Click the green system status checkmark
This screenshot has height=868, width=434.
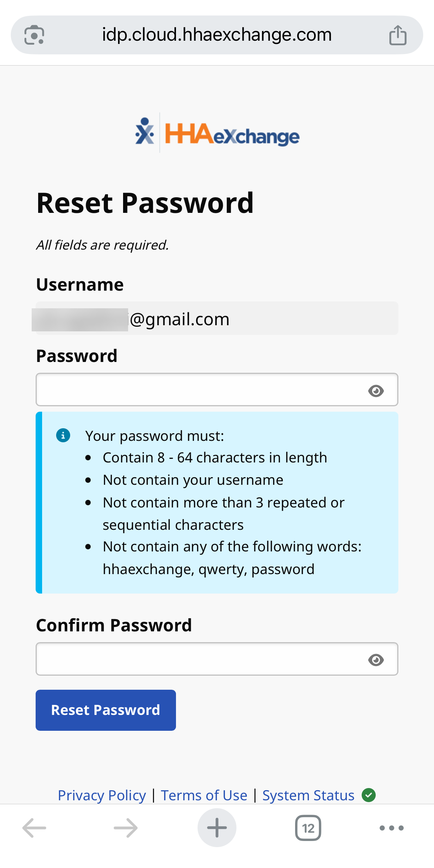pyautogui.click(x=369, y=795)
